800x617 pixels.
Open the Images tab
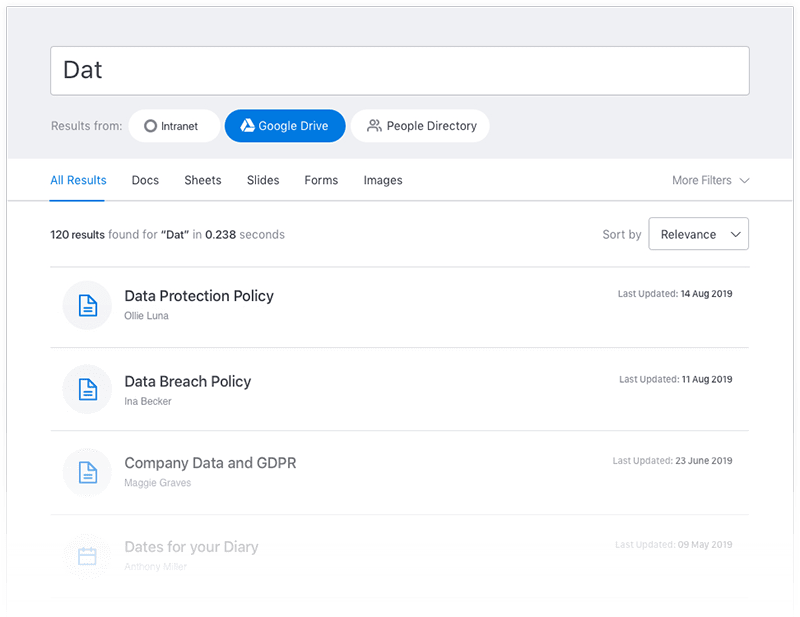coord(383,180)
